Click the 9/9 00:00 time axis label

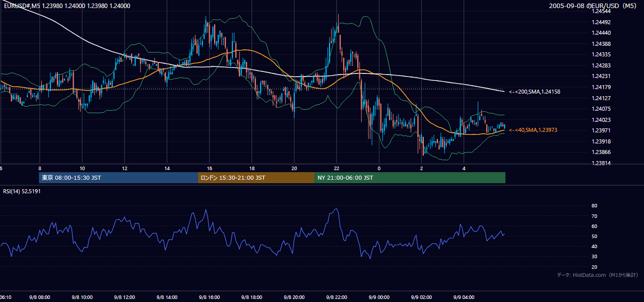pos(379,297)
